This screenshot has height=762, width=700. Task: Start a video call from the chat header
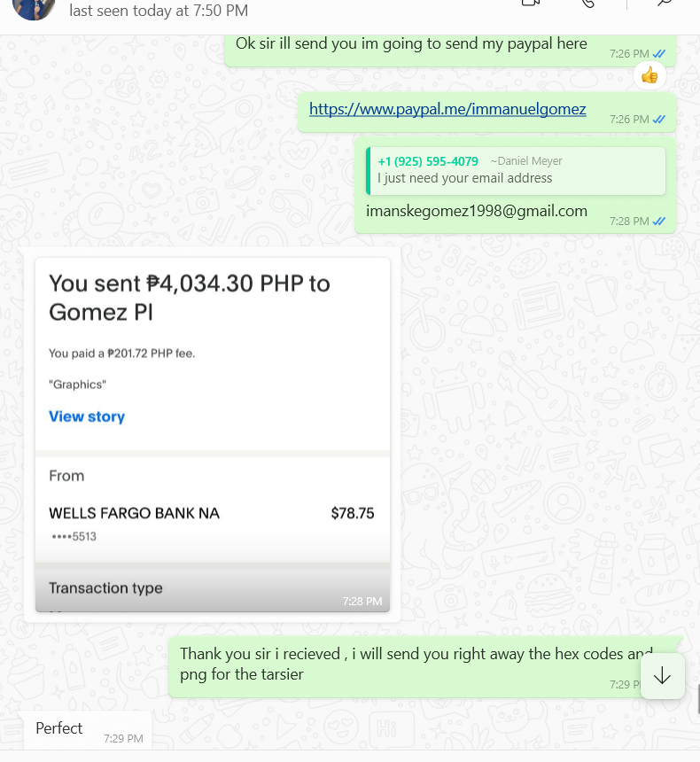532,3
